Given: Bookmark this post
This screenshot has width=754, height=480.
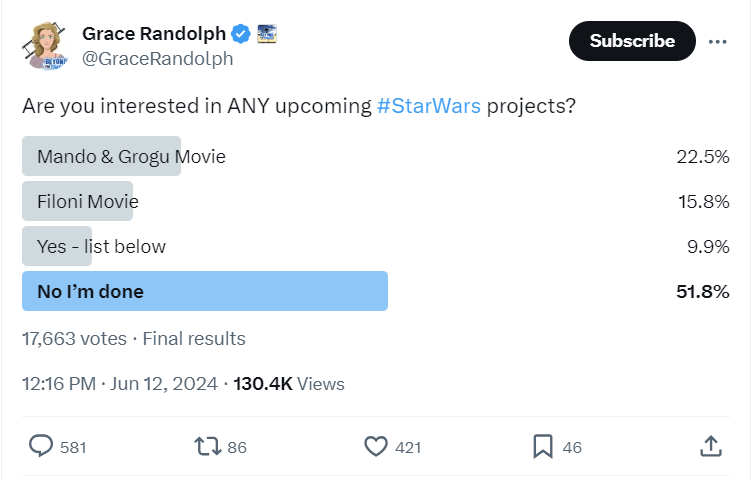Looking at the screenshot, I should (x=543, y=446).
